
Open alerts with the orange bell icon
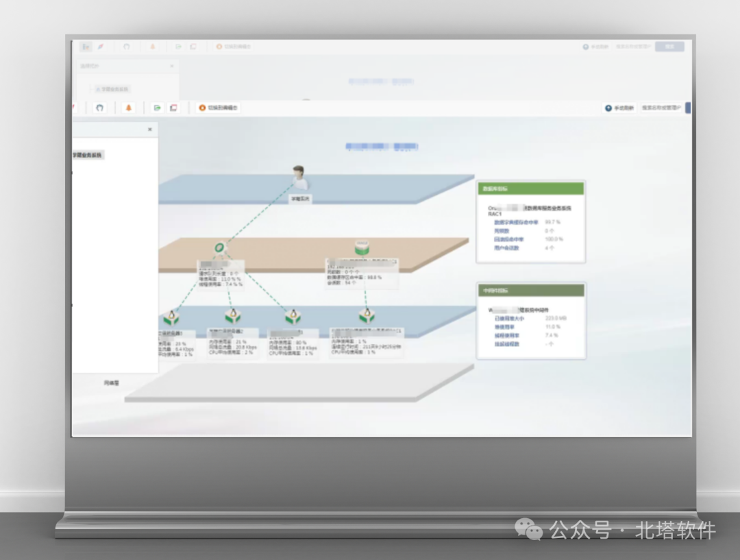[128, 108]
